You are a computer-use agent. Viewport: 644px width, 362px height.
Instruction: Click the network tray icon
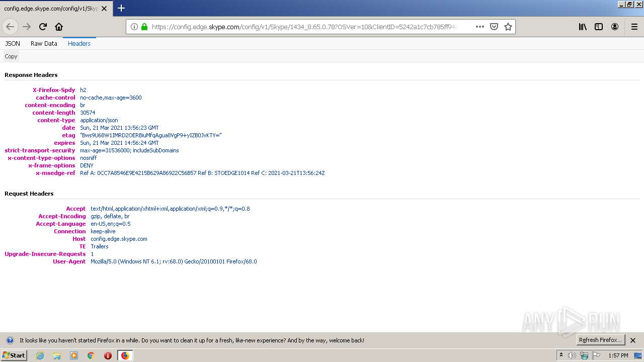tap(584, 355)
